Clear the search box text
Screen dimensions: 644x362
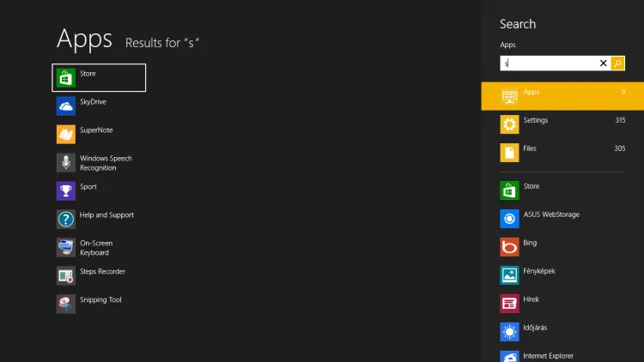pyautogui.click(x=603, y=63)
